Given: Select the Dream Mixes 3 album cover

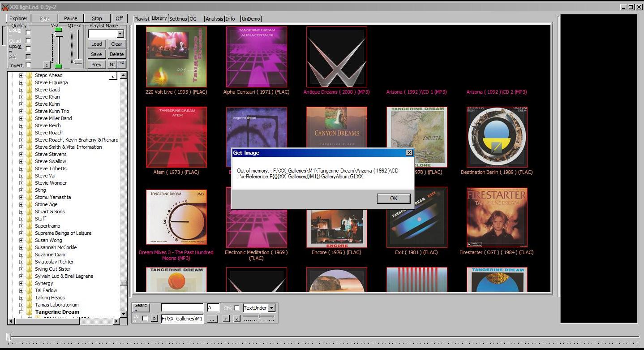Looking at the screenshot, I should coord(176,217).
